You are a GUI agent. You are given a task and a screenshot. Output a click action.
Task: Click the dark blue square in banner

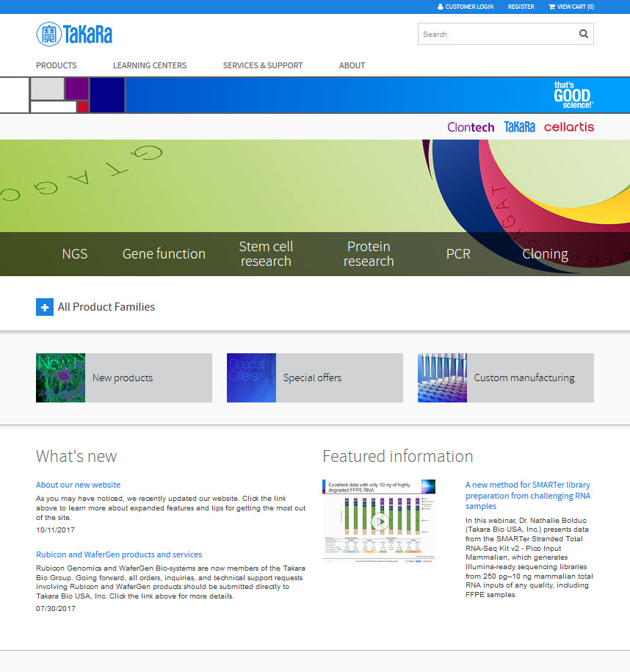tap(107, 95)
